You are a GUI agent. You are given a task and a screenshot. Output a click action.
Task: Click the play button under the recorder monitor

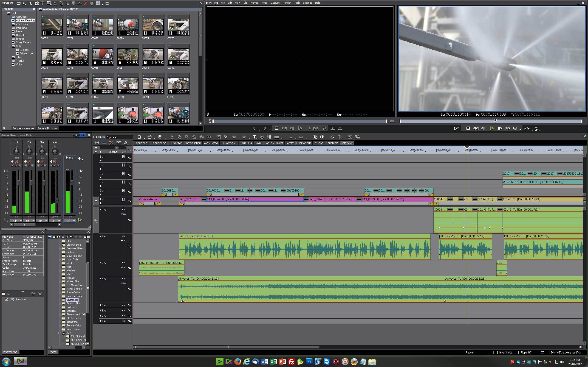click(x=492, y=128)
